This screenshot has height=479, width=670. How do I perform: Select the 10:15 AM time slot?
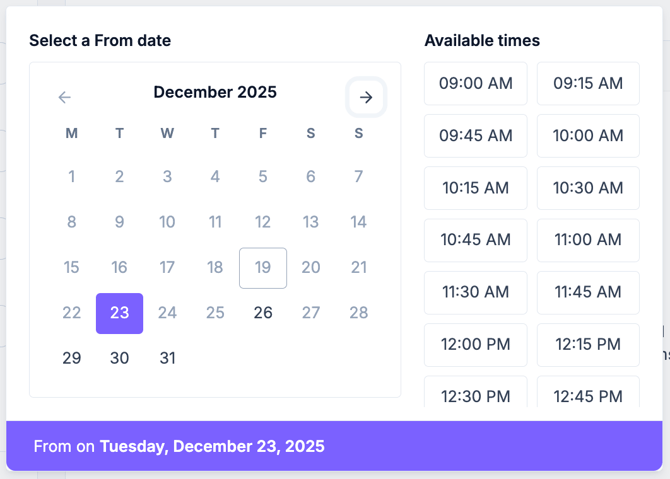click(475, 188)
